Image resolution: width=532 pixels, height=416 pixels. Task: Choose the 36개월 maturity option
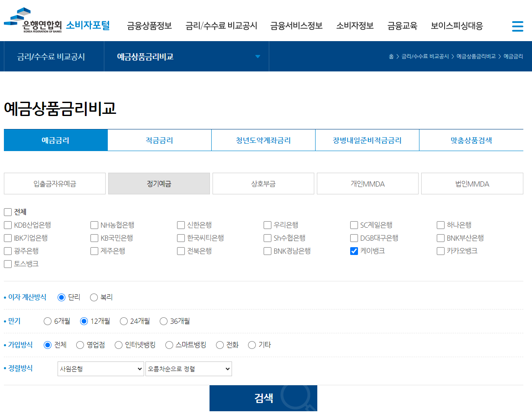[x=164, y=321]
